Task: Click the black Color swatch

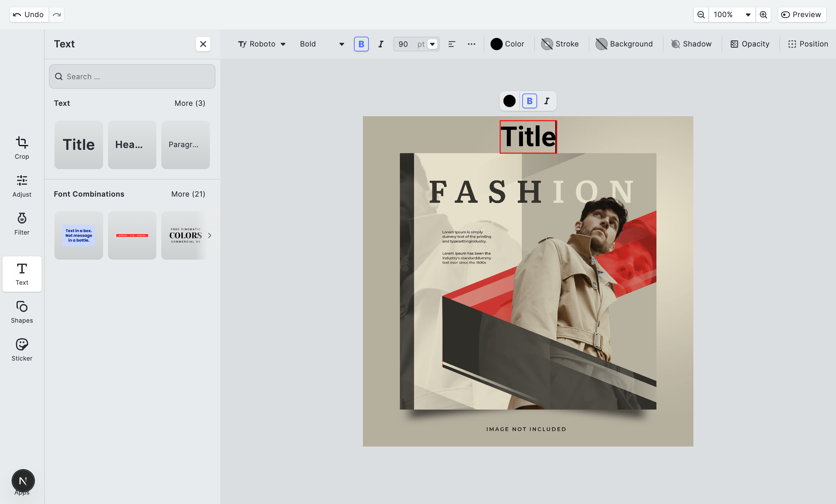Action: [496, 44]
